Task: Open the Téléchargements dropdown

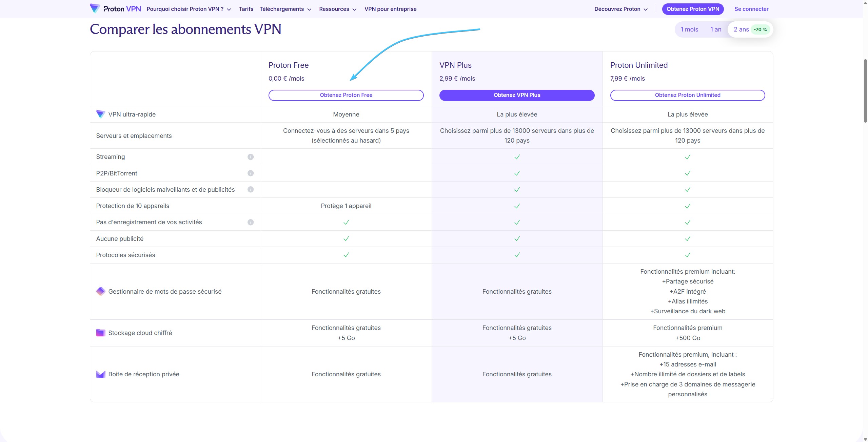Action: click(285, 9)
